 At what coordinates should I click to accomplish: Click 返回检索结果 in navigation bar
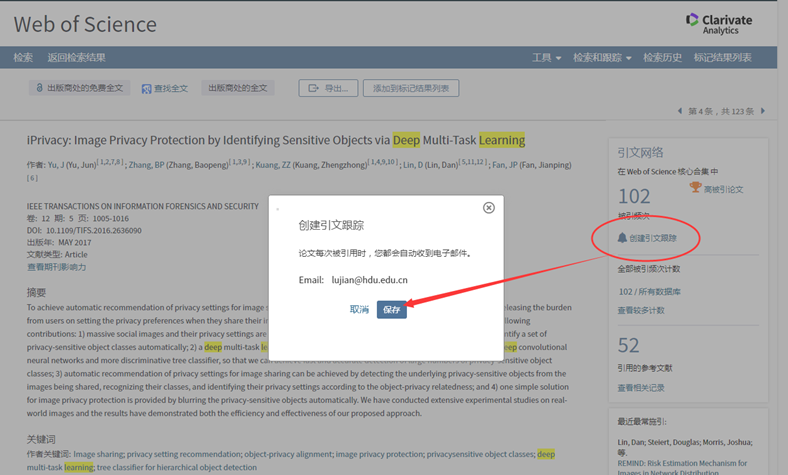pyautogui.click(x=76, y=57)
